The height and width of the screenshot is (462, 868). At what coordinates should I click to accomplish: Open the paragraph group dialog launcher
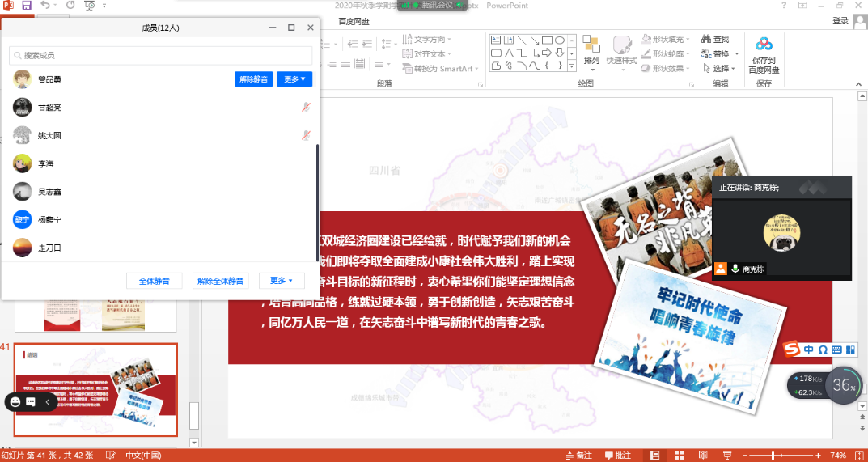tap(480, 84)
